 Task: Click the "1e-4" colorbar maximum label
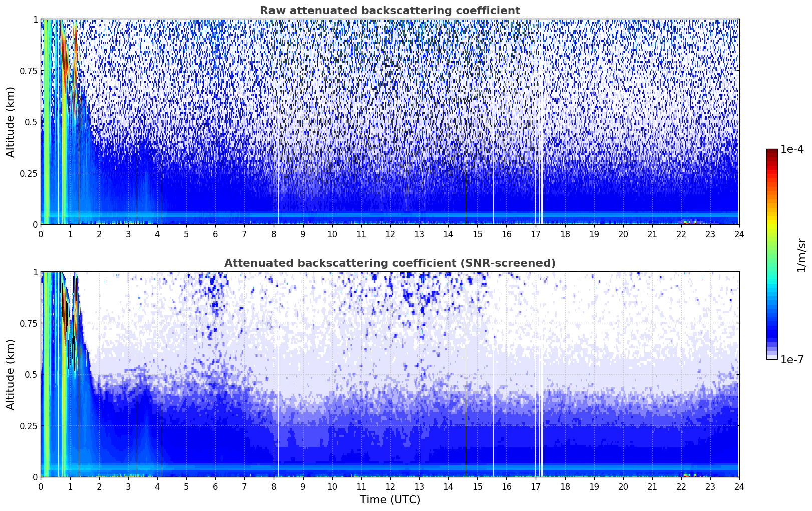pyautogui.click(x=792, y=149)
